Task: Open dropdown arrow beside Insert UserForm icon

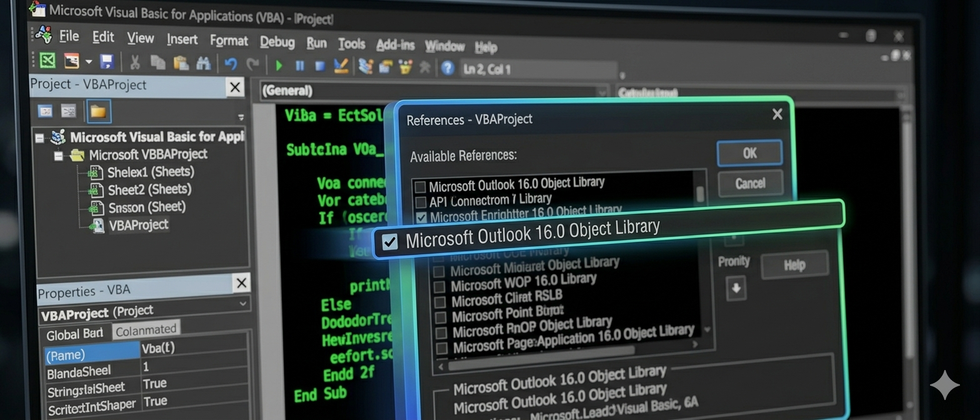Action: pyautogui.click(x=88, y=62)
